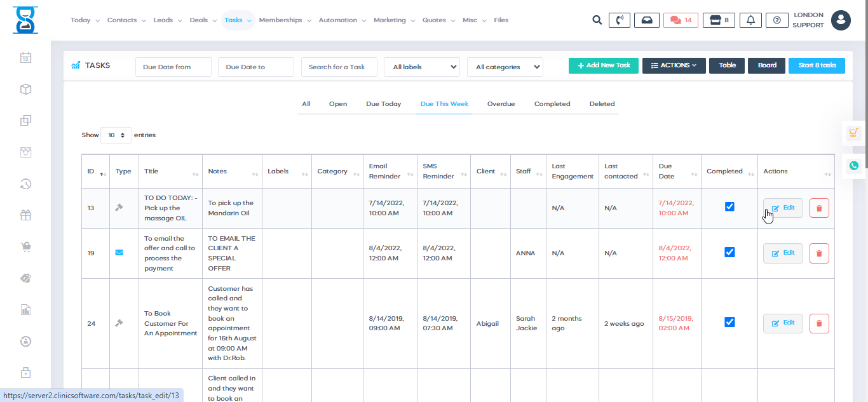
Task: Open the help question mark icon
Action: point(776,20)
